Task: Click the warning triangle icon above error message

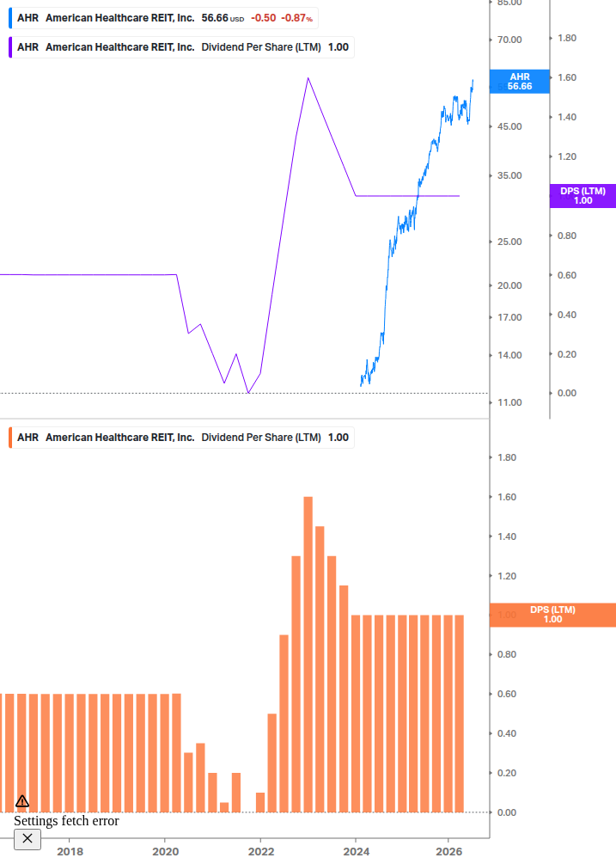Action: tap(22, 801)
